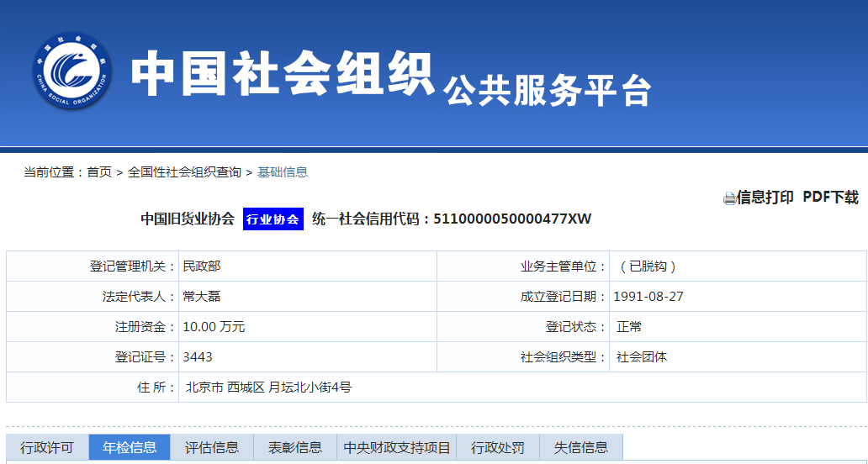Click the 法定代表人 field label
868x464 pixels.
pos(140,297)
